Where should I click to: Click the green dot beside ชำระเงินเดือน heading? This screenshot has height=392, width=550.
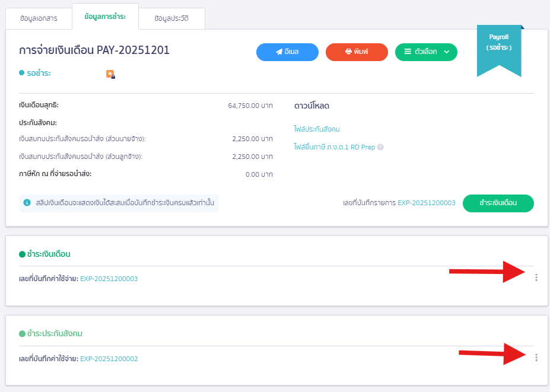coord(23,254)
